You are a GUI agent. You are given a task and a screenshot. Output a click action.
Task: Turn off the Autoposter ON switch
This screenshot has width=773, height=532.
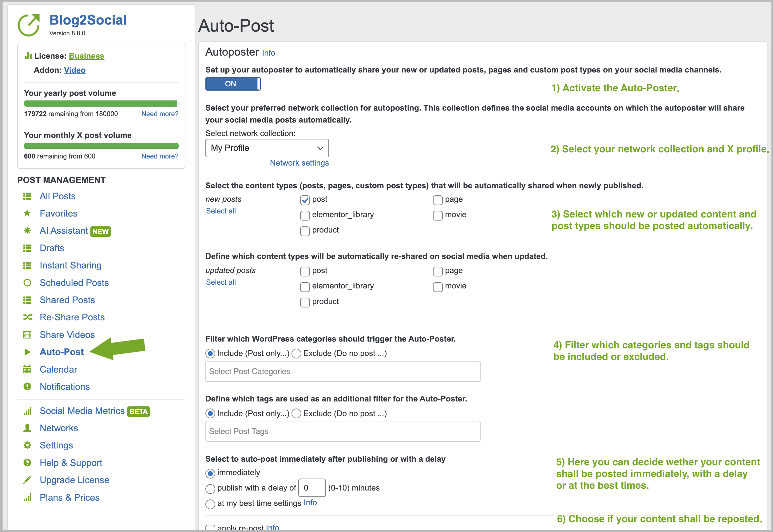click(232, 84)
